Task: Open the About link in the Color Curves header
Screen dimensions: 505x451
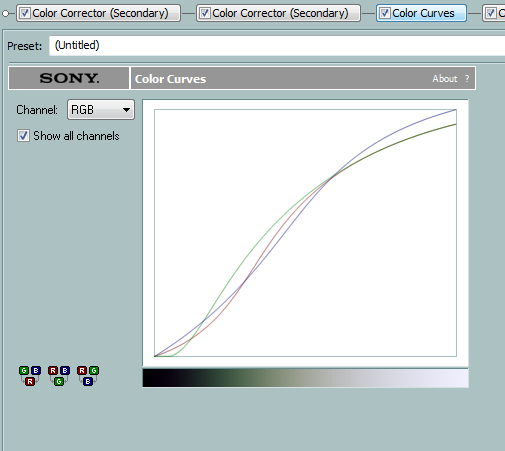Action: (x=445, y=79)
